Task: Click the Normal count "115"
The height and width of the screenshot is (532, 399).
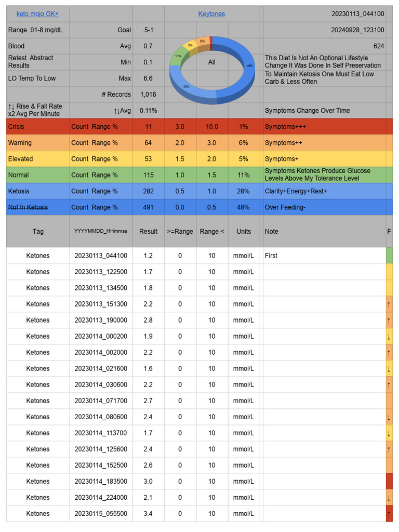Action: pos(148,175)
